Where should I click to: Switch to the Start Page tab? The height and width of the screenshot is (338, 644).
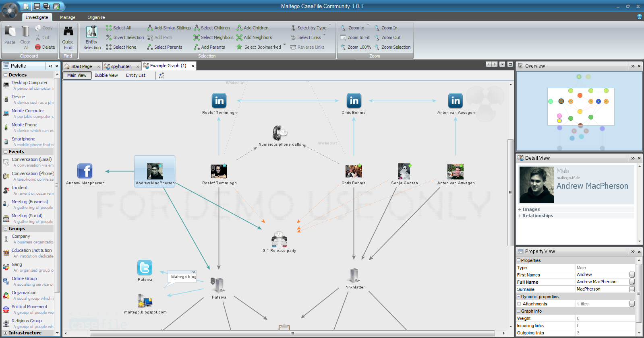point(82,66)
